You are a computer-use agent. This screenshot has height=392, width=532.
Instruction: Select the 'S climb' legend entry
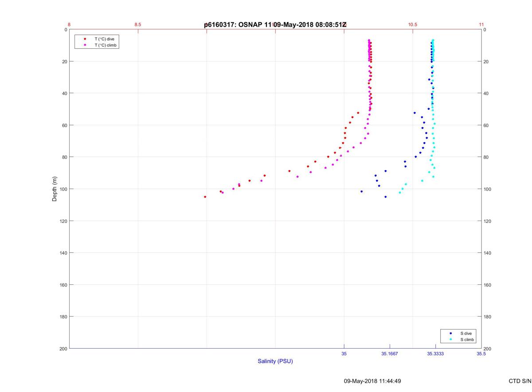pyautogui.click(x=467, y=340)
